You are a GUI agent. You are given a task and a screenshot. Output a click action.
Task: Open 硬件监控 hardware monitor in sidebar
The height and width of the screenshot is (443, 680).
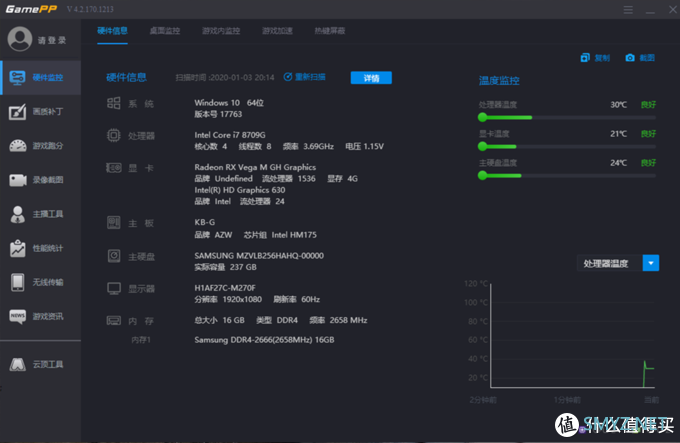41,78
